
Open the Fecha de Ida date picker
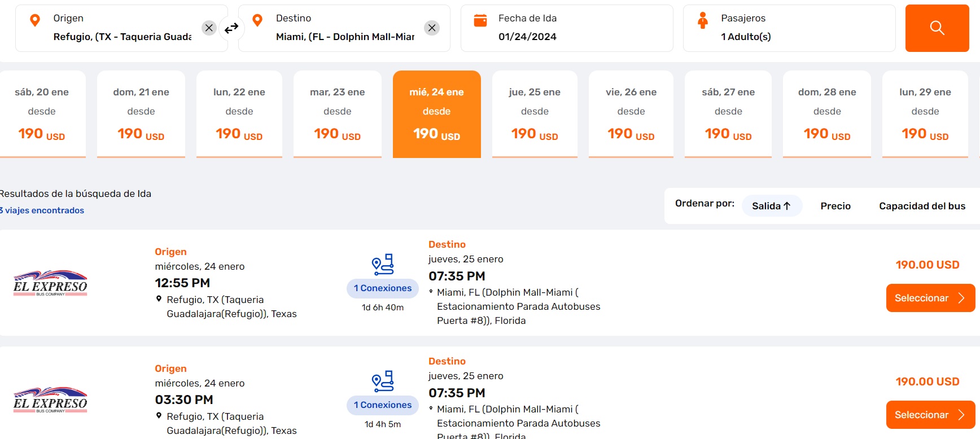[x=566, y=28]
